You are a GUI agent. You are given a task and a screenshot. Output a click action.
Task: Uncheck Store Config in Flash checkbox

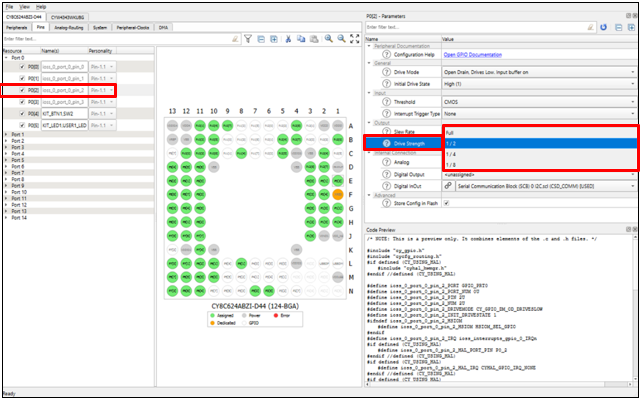point(446,203)
